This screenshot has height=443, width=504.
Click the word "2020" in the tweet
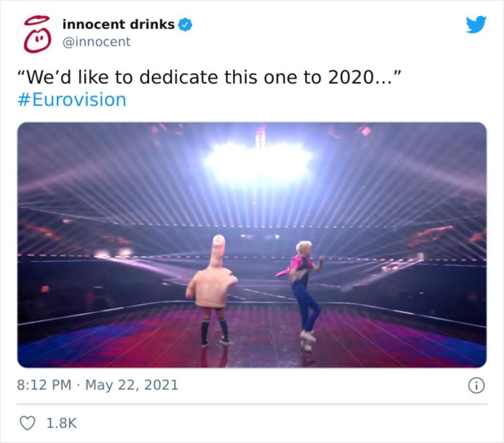[350, 77]
